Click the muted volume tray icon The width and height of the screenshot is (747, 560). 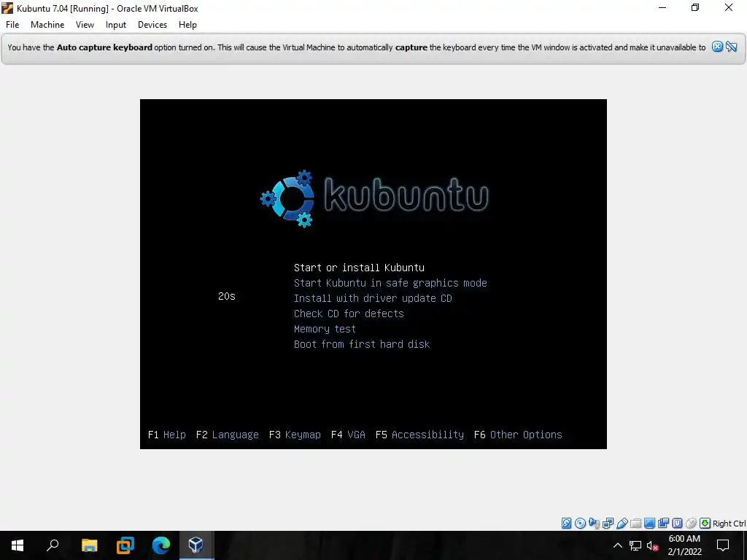coord(653,545)
